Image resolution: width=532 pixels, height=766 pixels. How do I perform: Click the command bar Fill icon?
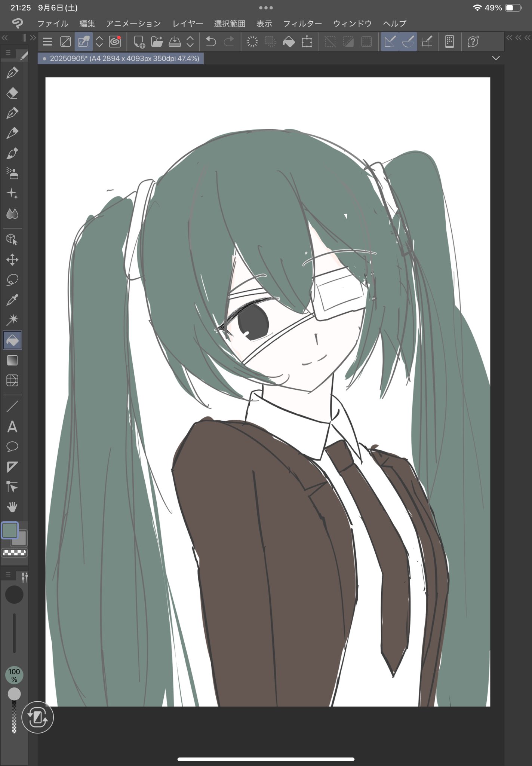[x=289, y=42]
